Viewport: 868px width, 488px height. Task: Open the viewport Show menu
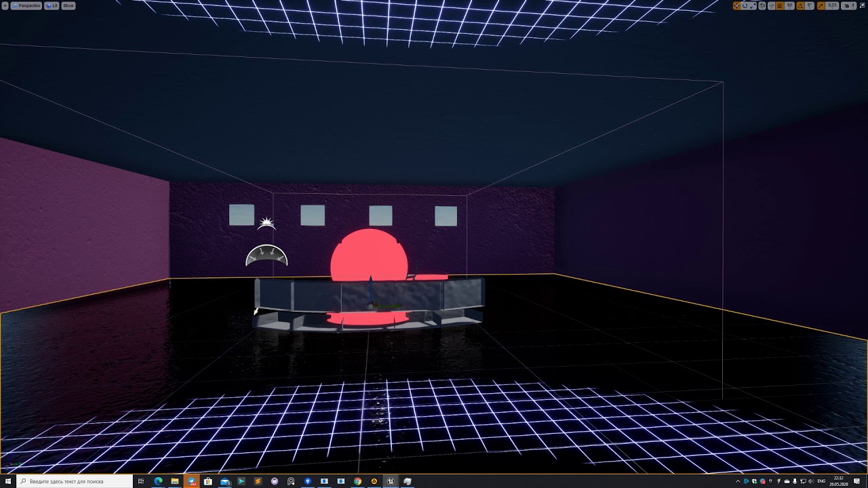[x=68, y=5]
